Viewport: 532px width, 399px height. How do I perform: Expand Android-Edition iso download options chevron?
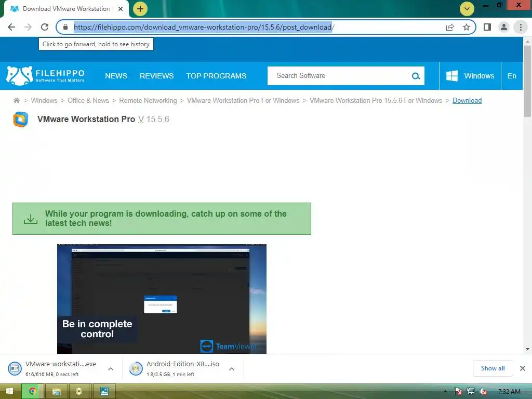[232, 369]
